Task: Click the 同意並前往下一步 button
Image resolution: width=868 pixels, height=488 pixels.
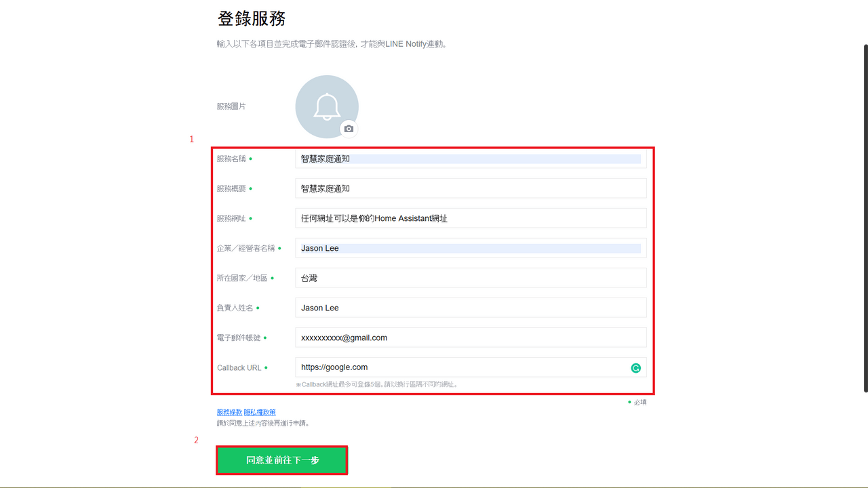Action: coord(282,460)
